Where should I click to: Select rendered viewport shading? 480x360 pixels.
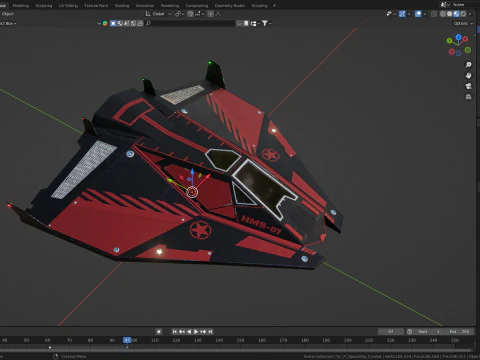(463, 14)
